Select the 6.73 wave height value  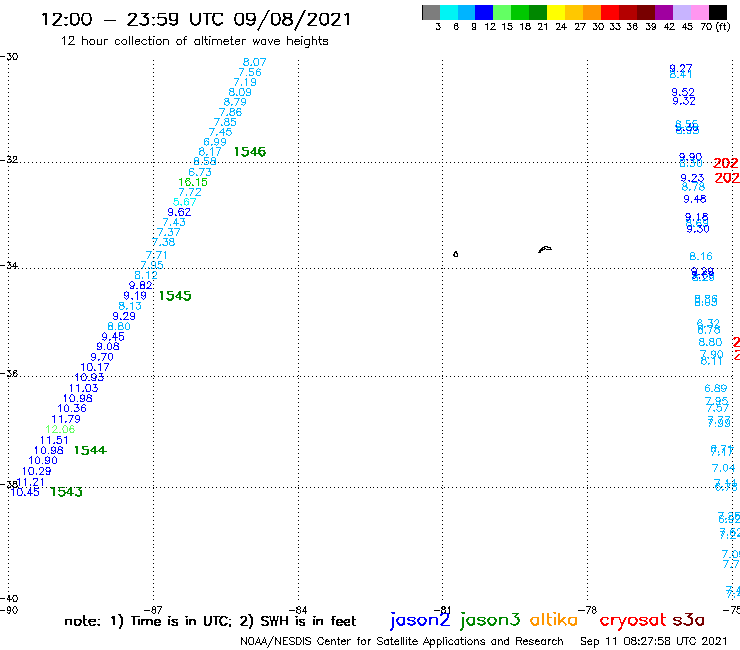(200, 172)
